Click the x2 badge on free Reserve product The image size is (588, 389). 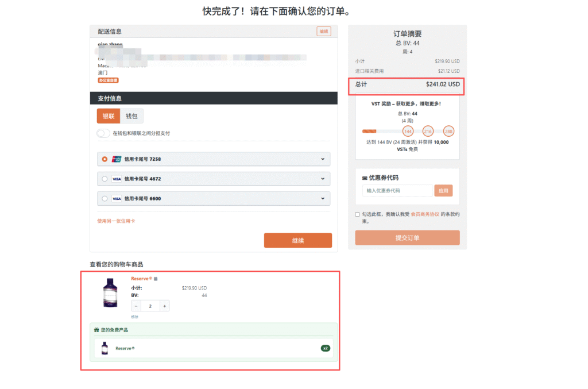[325, 348]
